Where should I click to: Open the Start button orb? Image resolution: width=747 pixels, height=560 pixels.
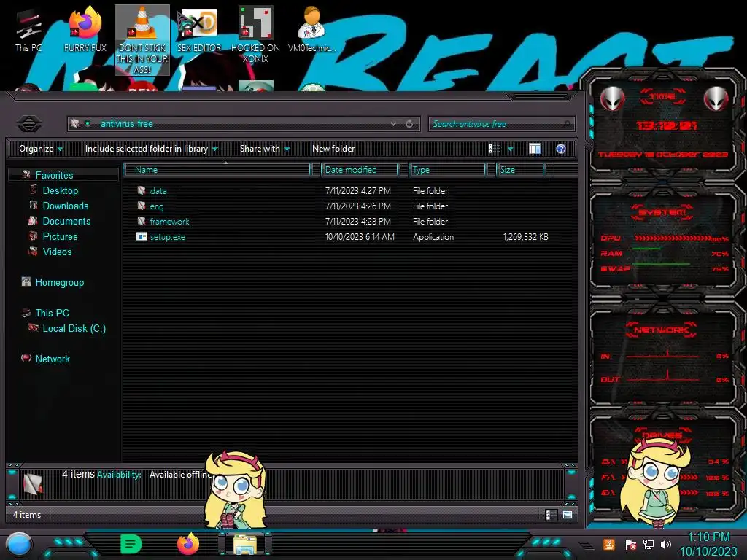[18, 545]
